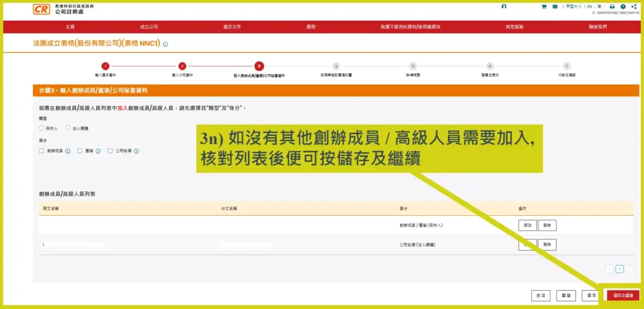Select the 自然人 radio button
Image resolution: width=644 pixels, height=309 pixels.
coord(42,128)
